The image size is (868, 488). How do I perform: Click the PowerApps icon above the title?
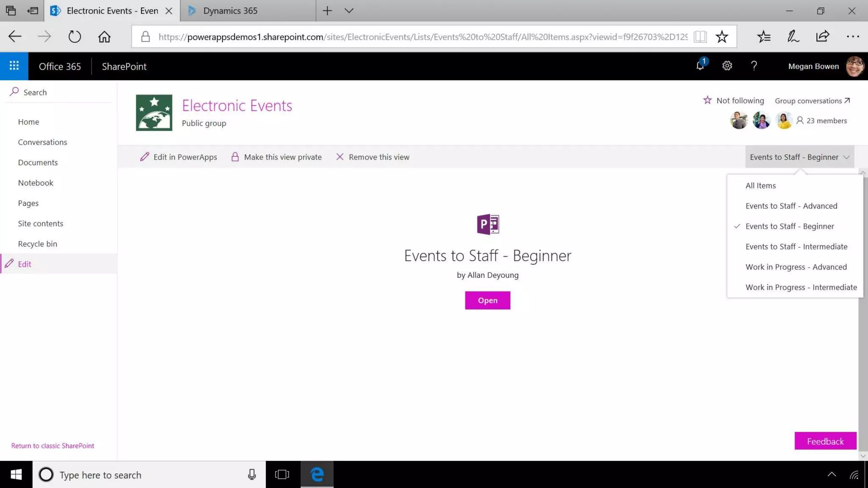click(487, 224)
